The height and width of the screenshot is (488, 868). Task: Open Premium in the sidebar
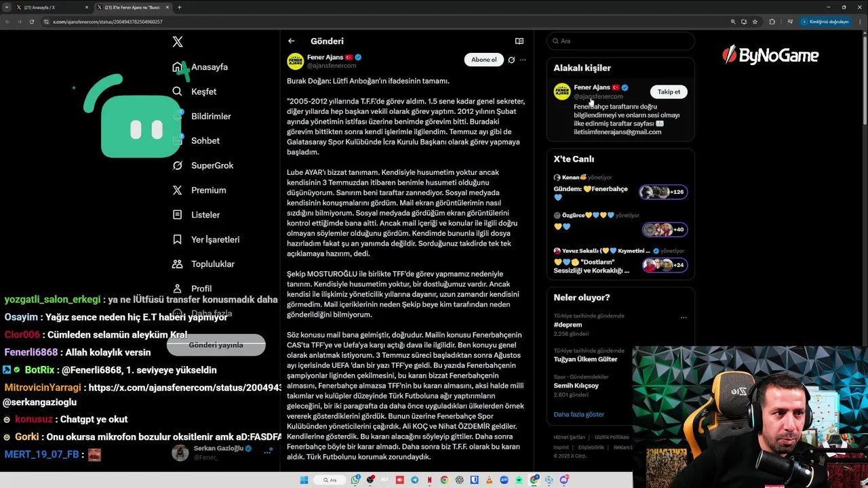(x=199, y=190)
